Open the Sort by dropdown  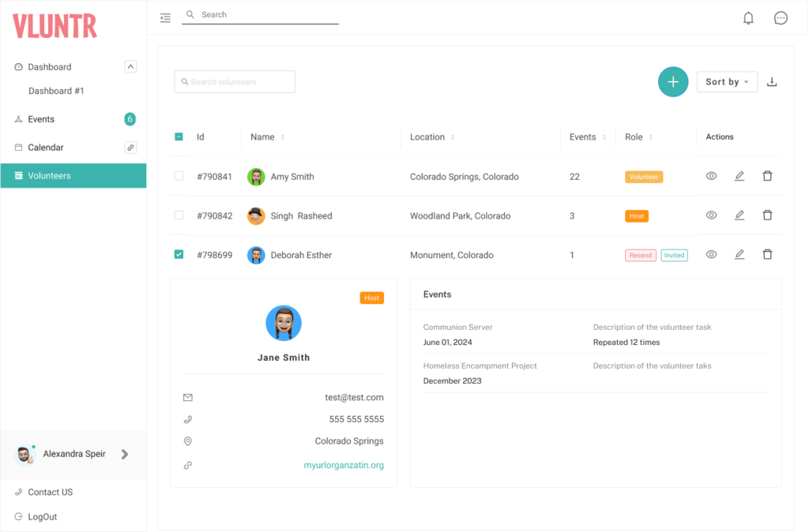[726, 82]
